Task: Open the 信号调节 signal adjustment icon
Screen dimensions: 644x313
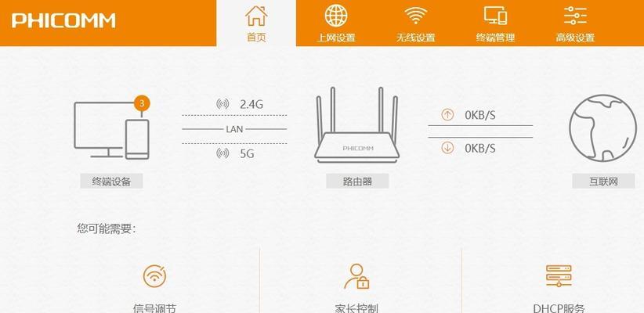Action: click(x=155, y=275)
